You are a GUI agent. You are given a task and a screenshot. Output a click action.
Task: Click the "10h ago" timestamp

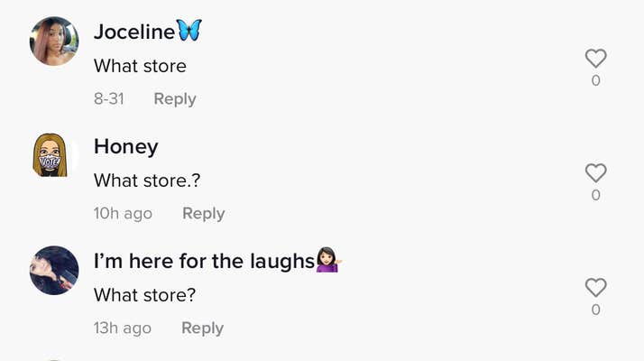[123, 214]
